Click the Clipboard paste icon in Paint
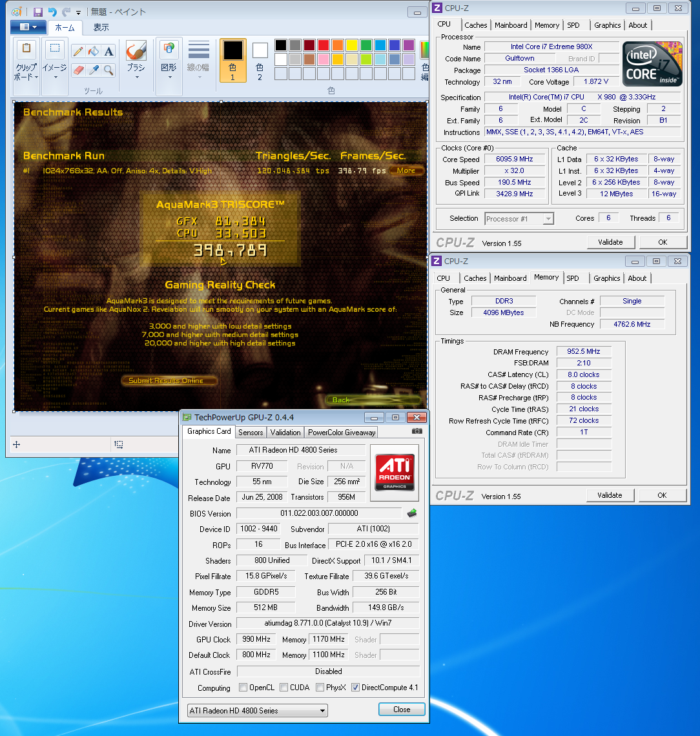700x736 pixels. [x=26, y=49]
